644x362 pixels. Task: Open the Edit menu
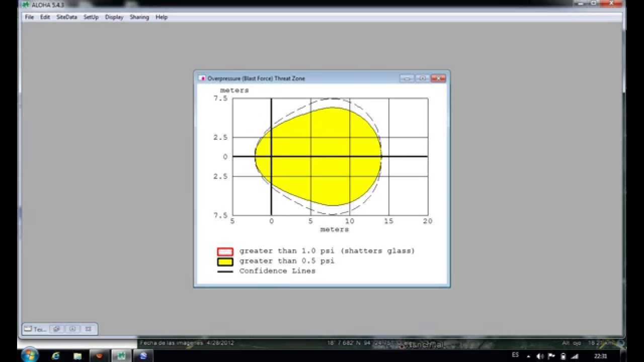tap(45, 17)
